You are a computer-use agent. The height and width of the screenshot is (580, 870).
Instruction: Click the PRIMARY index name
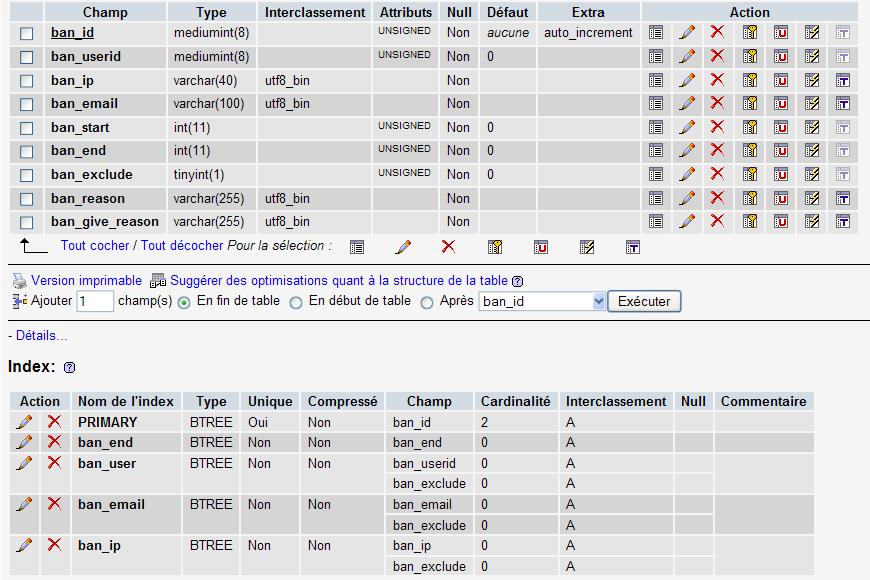[x=108, y=422]
